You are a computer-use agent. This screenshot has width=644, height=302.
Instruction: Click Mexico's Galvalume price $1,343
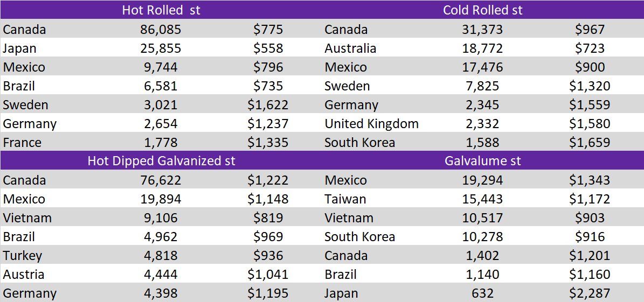(x=590, y=180)
